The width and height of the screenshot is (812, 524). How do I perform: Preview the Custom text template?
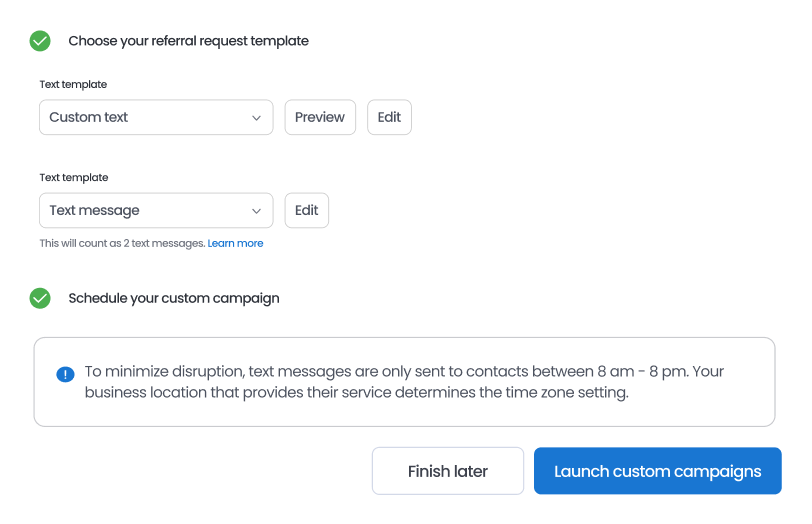point(320,117)
